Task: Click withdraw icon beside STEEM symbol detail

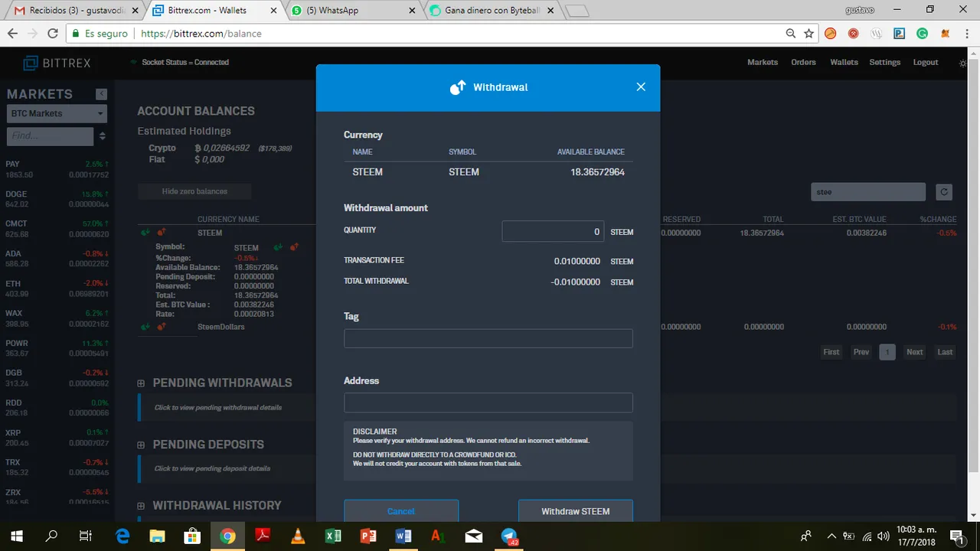Action: (x=294, y=247)
